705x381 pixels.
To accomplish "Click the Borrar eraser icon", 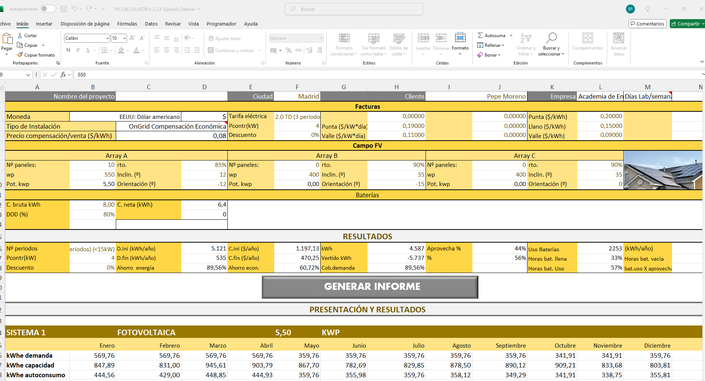I will point(480,55).
